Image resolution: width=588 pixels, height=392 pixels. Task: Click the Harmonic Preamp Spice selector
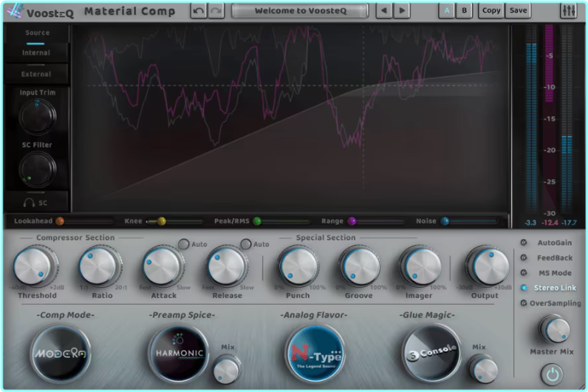pyautogui.click(x=179, y=353)
